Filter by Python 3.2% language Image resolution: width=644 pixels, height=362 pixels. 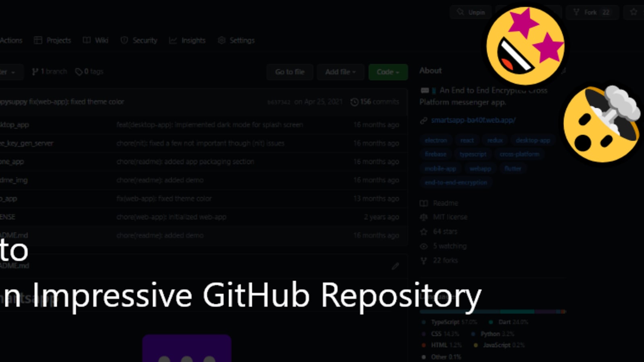[x=493, y=334]
